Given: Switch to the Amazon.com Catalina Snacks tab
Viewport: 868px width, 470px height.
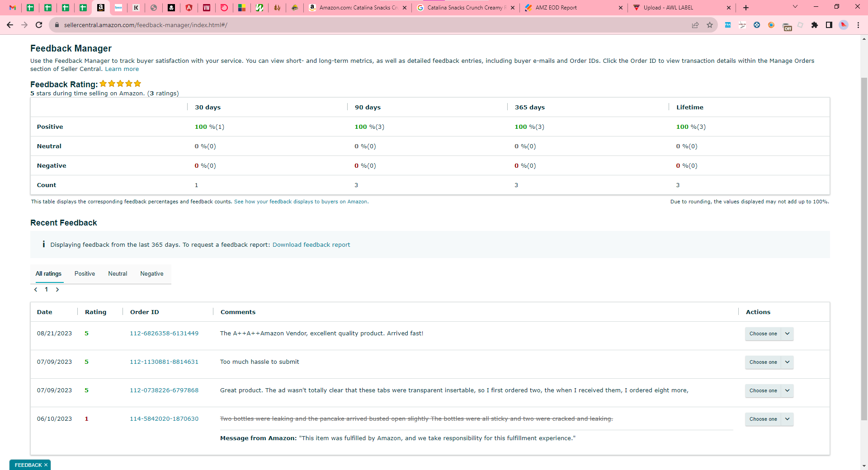Looking at the screenshot, I should 358,8.
